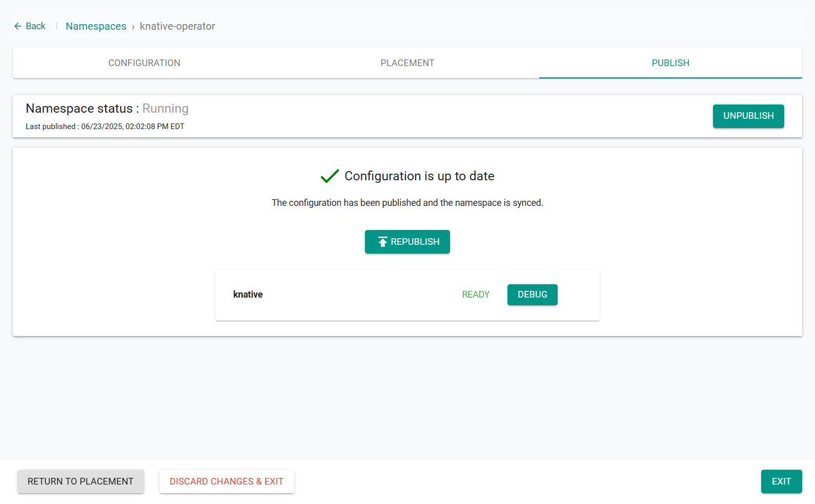Click the knative component name
Screen dimensions: 815x504
248,295
